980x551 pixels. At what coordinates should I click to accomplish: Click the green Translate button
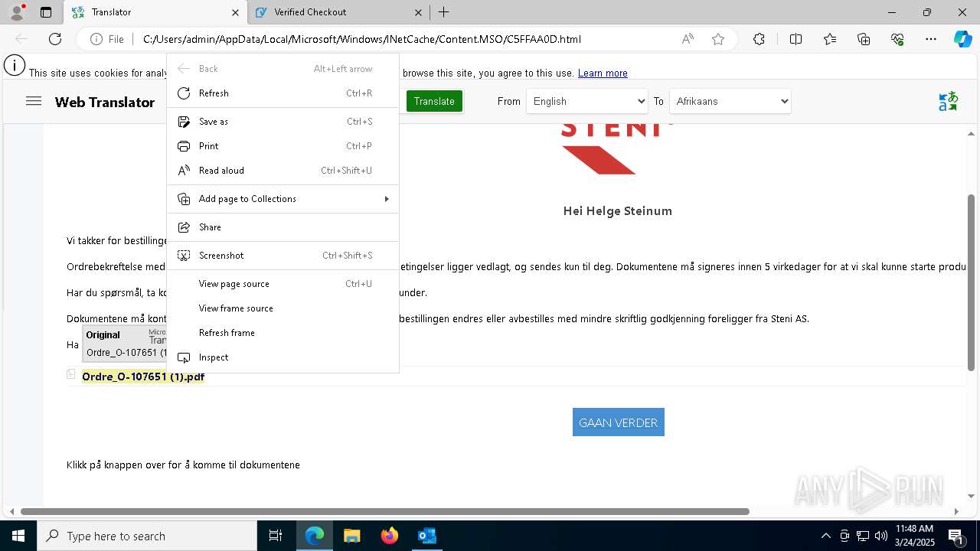(434, 101)
